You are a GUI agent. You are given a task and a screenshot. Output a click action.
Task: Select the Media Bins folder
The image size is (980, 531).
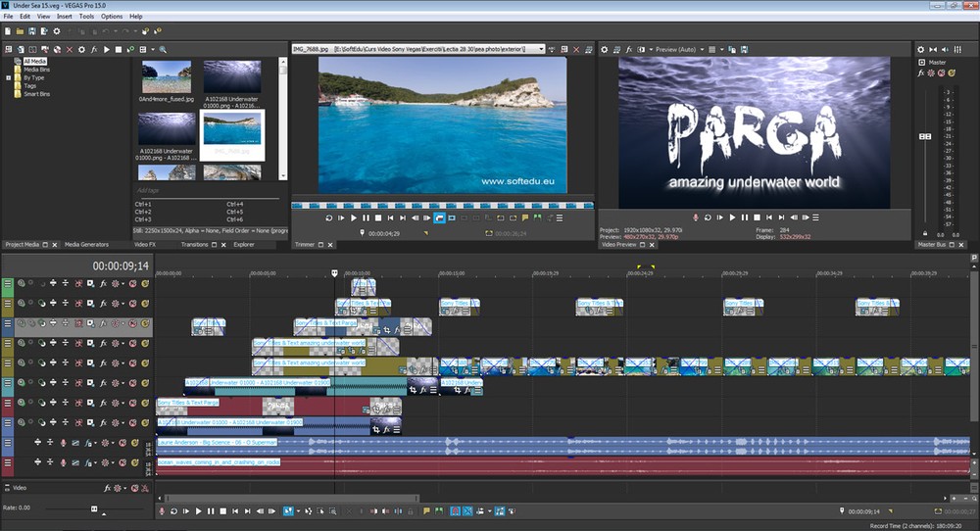point(36,70)
